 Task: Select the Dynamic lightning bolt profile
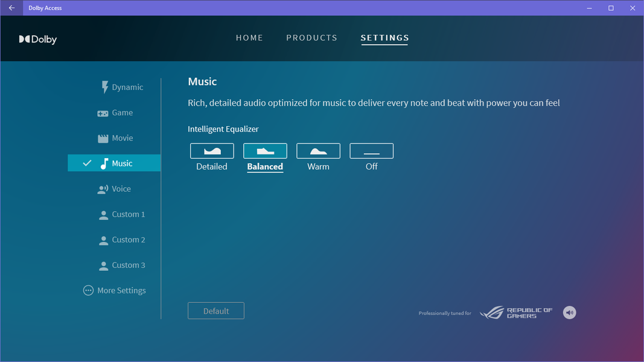[x=122, y=87]
